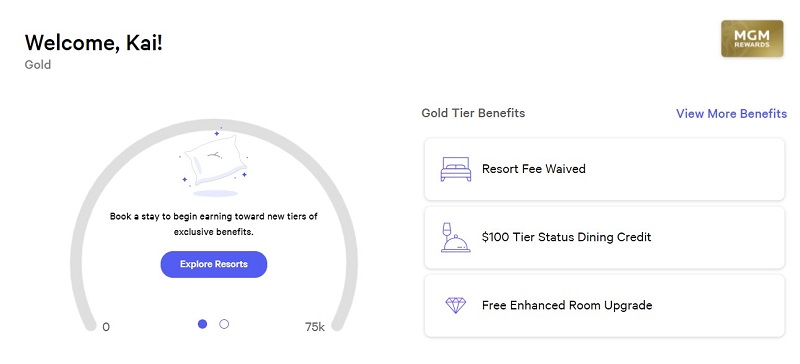The width and height of the screenshot is (800, 364).
Task: Click the Book a stay message text
Action: [214, 224]
